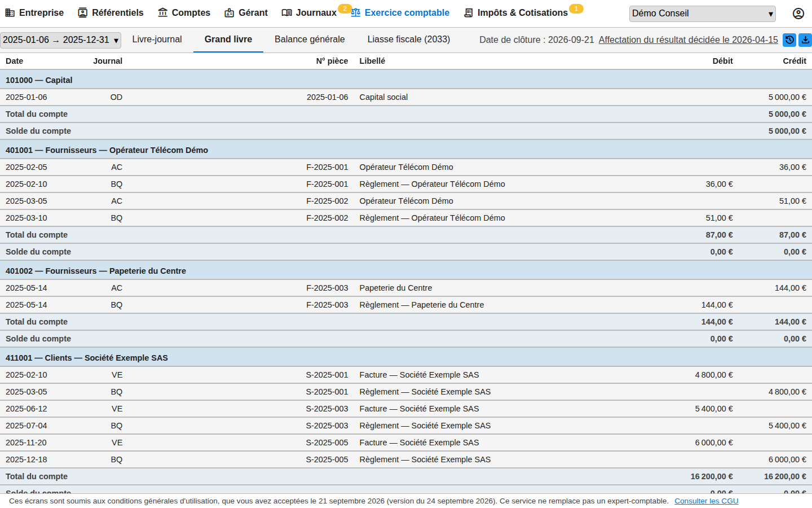Click the N° pièce column header
This screenshot has width=812, height=508.
click(332, 61)
